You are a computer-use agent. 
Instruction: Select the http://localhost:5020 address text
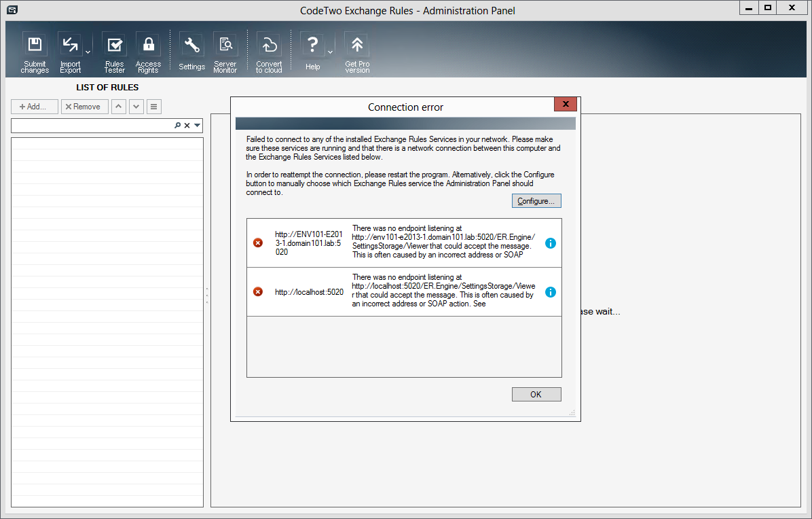309,292
